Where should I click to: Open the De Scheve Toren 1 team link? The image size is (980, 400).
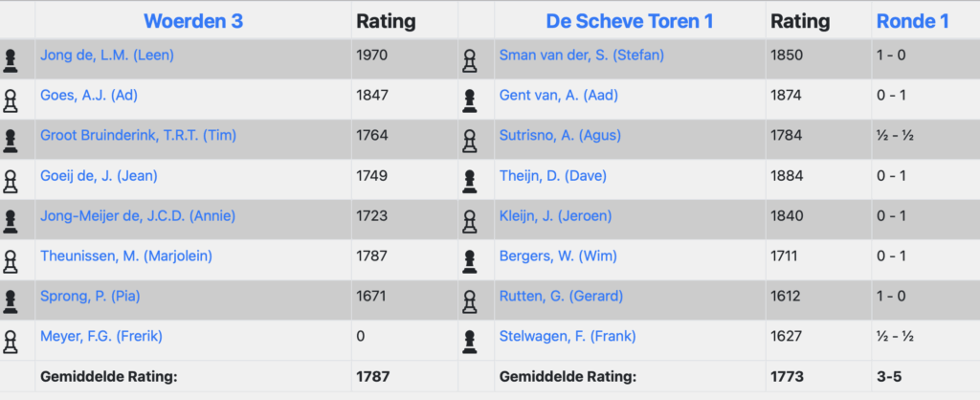[630, 21]
